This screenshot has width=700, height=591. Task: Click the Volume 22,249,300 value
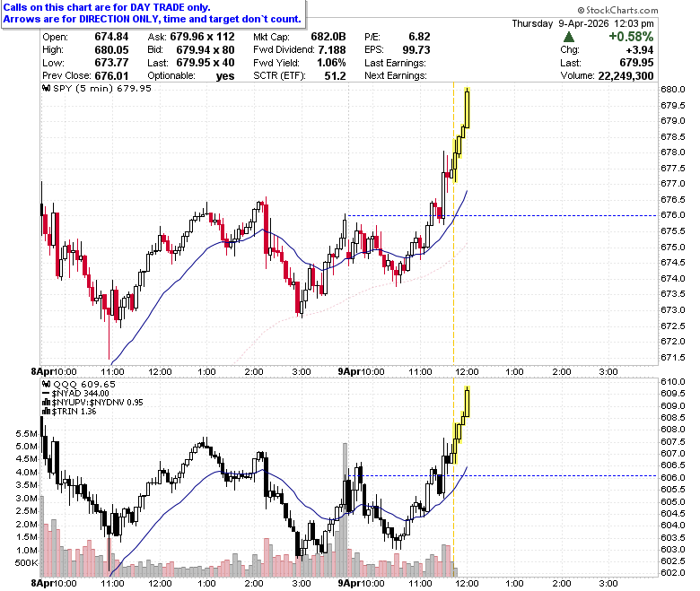pos(626,76)
